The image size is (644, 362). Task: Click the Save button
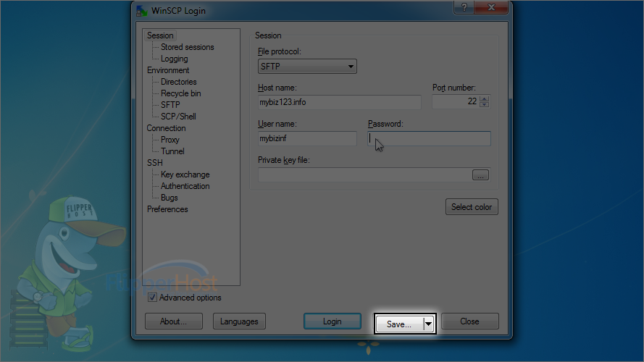399,324
